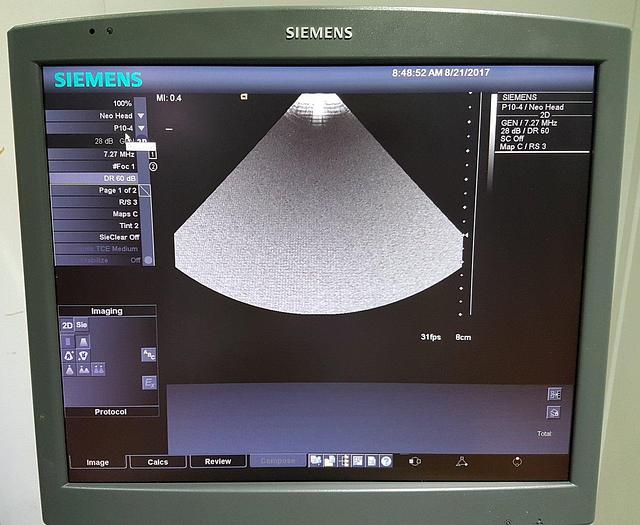Open the Image tab
Screen dimensions: 640x525
[98, 462]
